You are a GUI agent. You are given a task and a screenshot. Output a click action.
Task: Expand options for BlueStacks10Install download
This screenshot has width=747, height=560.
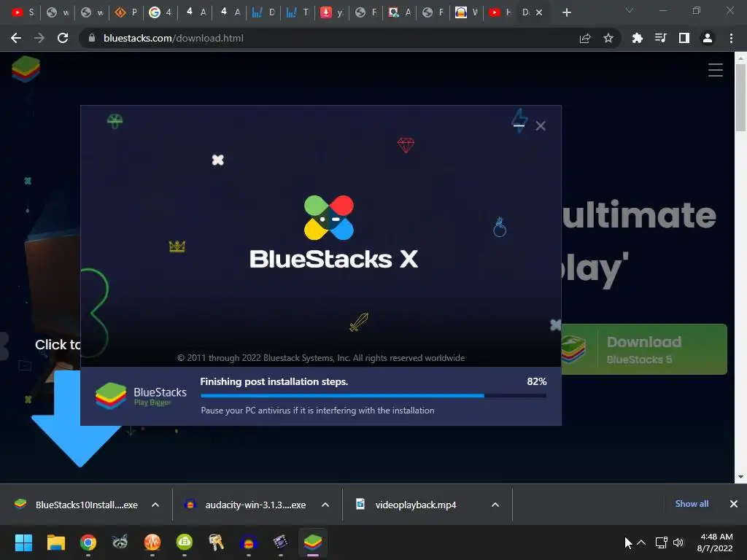pyautogui.click(x=155, y=505)
